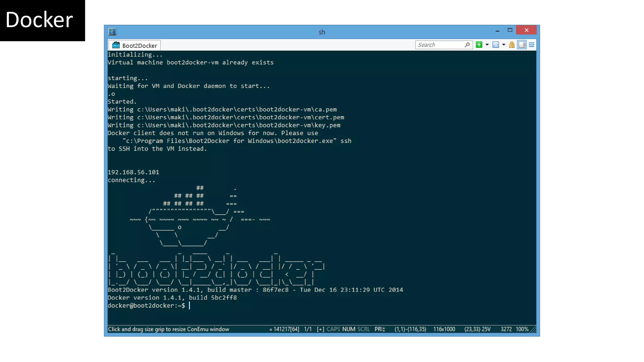Click the 'Click and drag size grip' status hint
Screen dimensions: 644x362
(x=169, y=329)
